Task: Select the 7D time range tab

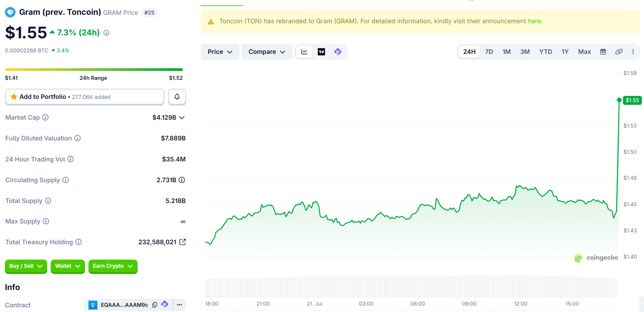Action: (x=489, y=52)
